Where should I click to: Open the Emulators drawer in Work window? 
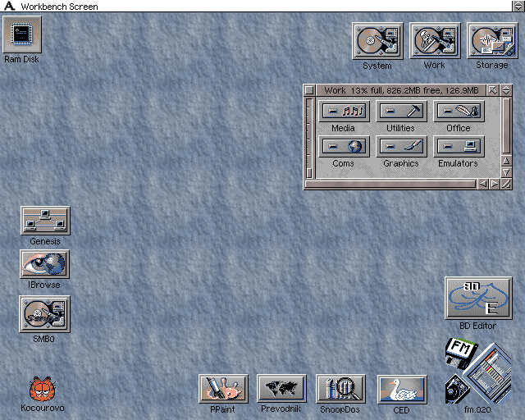coord(459,146)
